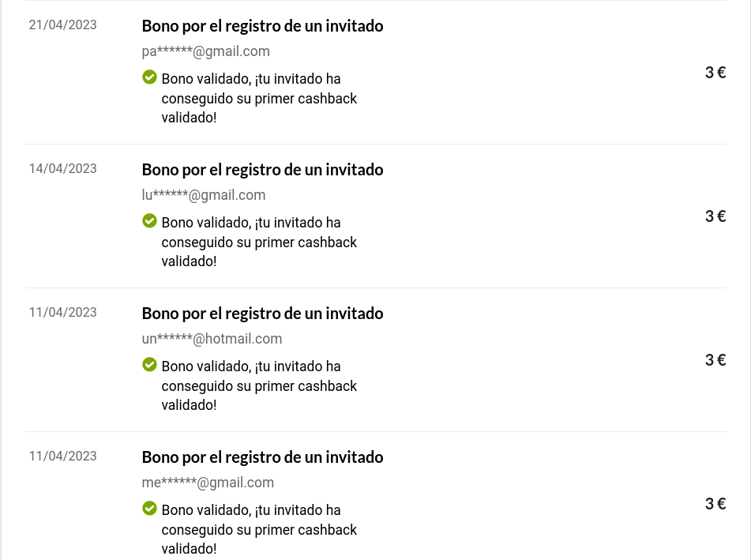Viewport: 751px width, 560px height.
Task: Click the un******@hotmail.com email address
Action: [x=212, y=339]
